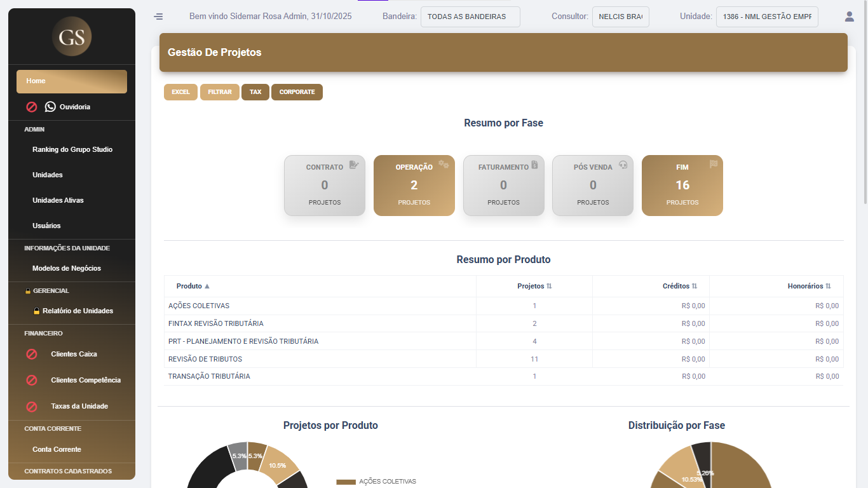Open the Unidade dropdown 1386 - NML GESTÃO
868x488 pixels.
[x=767, y=17]
